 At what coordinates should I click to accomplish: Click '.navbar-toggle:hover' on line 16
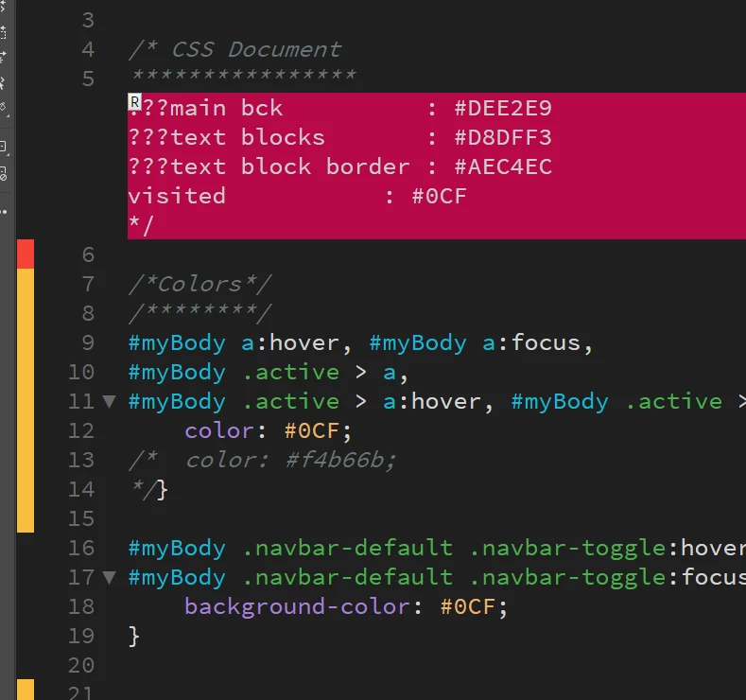coord(608,549)
